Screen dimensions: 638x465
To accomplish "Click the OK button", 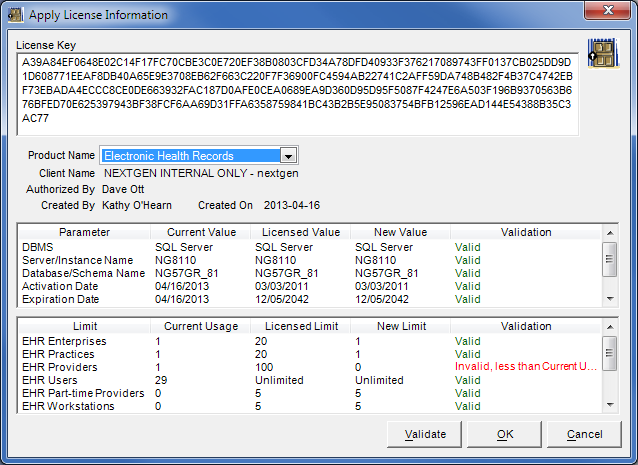I will click(505, 434).
